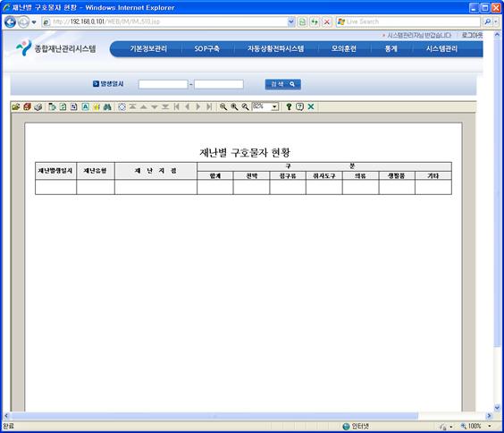The image size is (504, 433).
Task: Click the blue 검색 search button
Action: [x=283, y=84]
